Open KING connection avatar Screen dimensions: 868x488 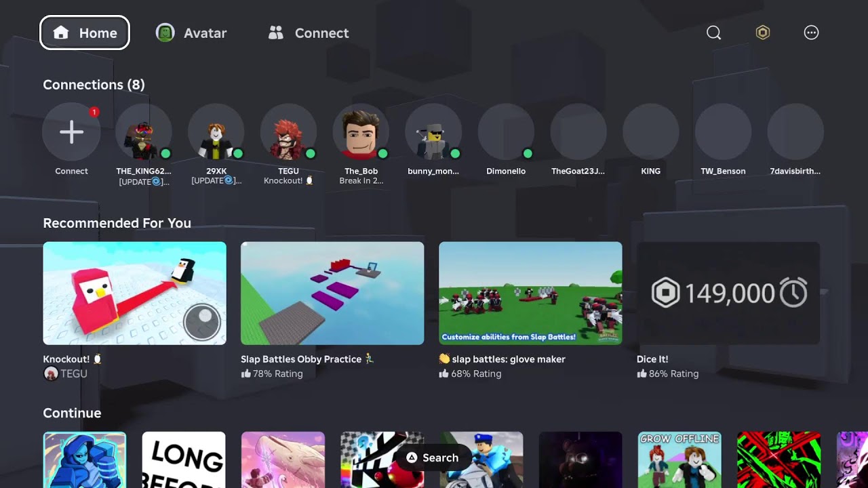651,132
